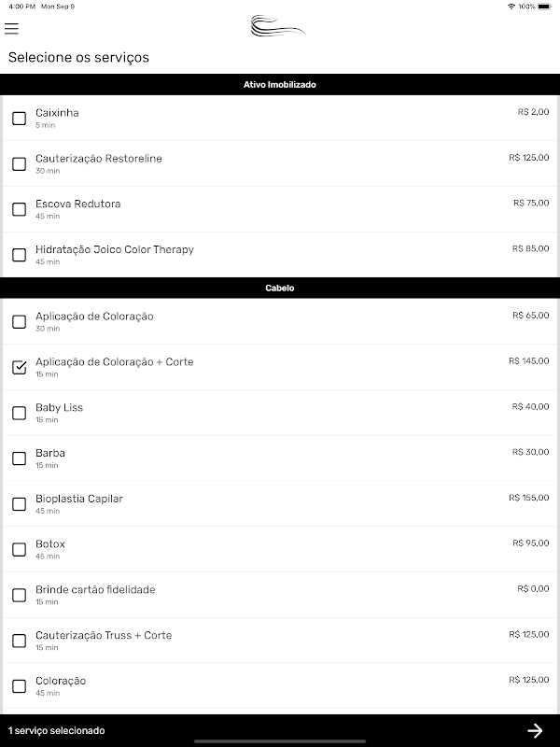The height and width of the screenshot is (747, 560).
Task: Select Hidratação Joico Color Therapy label
Action: click(115, 250)
